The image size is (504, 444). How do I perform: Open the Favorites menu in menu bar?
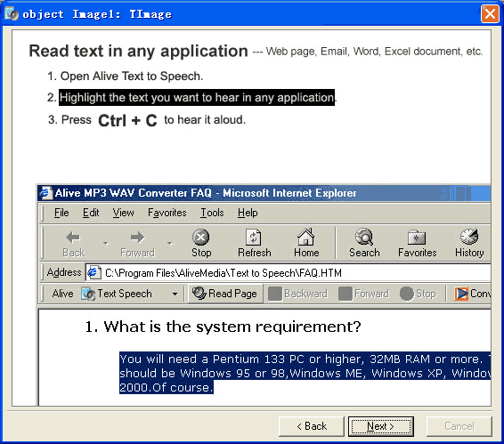click(x=167, y=213)
